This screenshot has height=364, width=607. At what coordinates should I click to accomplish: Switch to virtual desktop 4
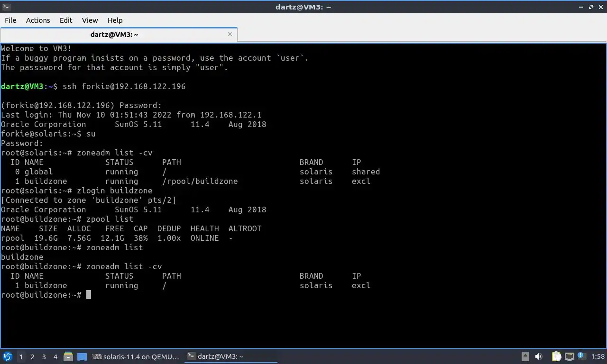pos(55,356)
